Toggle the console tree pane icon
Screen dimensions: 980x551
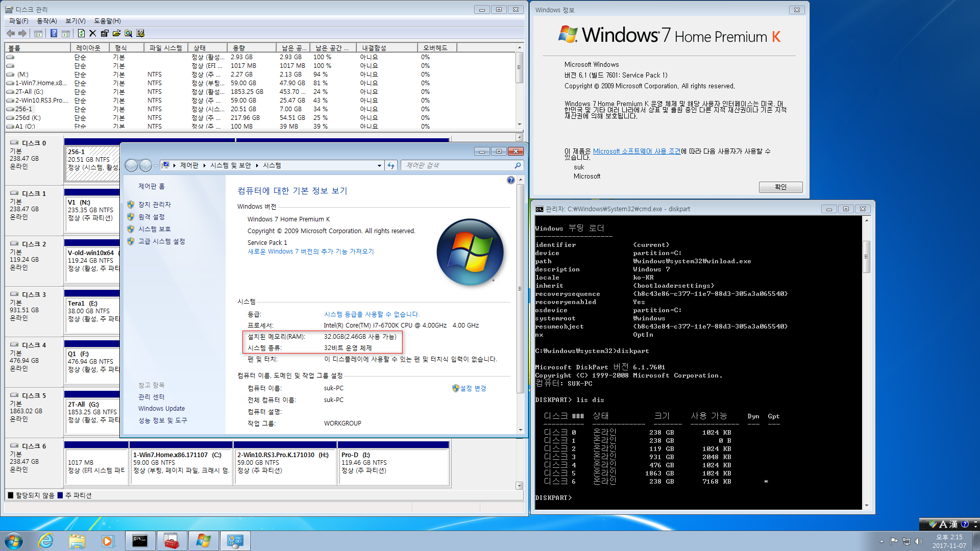tap(38, 34)
